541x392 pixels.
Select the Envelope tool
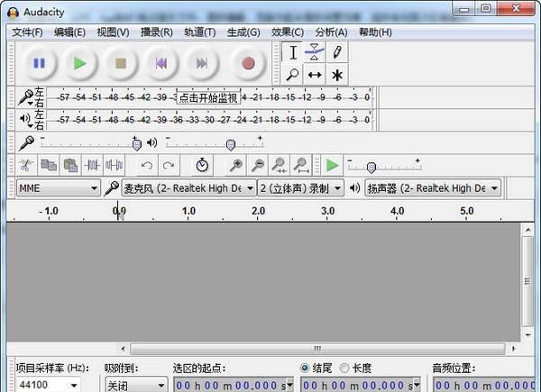pyautogui.click(x=315, y=52)
